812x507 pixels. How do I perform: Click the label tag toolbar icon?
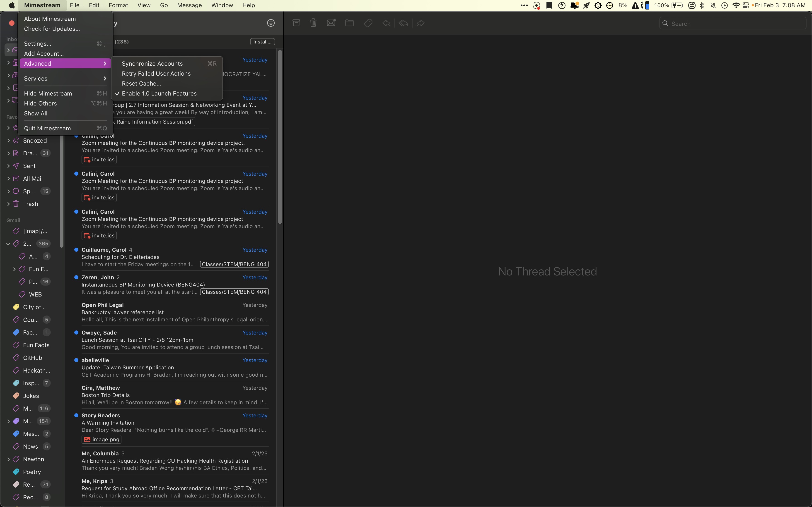coord(368,23)
